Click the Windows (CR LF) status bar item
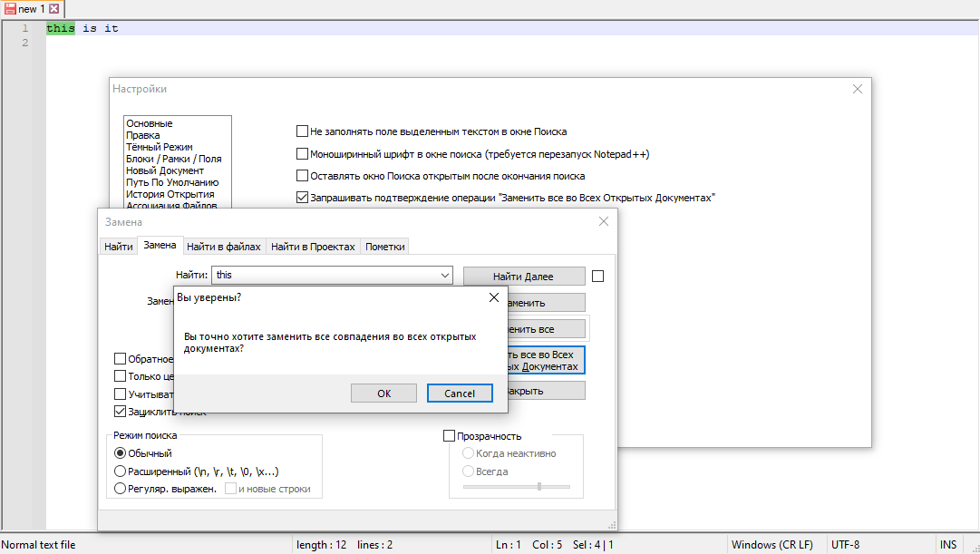 point(772,544)
